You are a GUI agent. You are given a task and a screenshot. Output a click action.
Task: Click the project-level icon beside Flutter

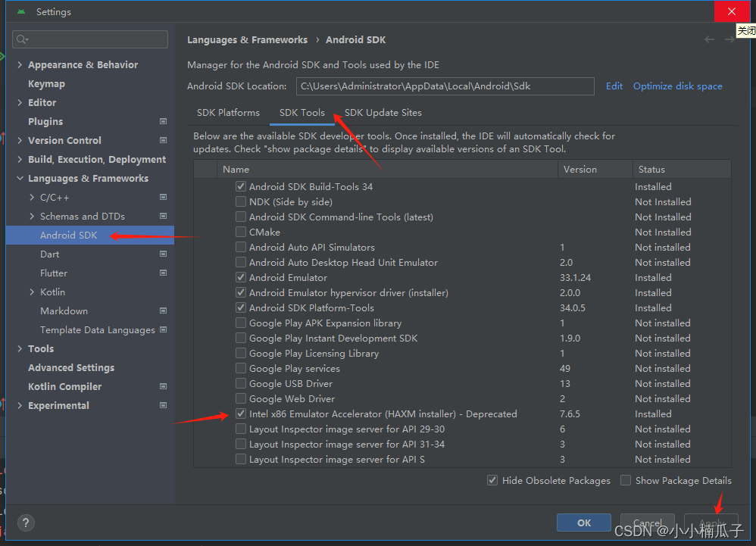[163, 273]
